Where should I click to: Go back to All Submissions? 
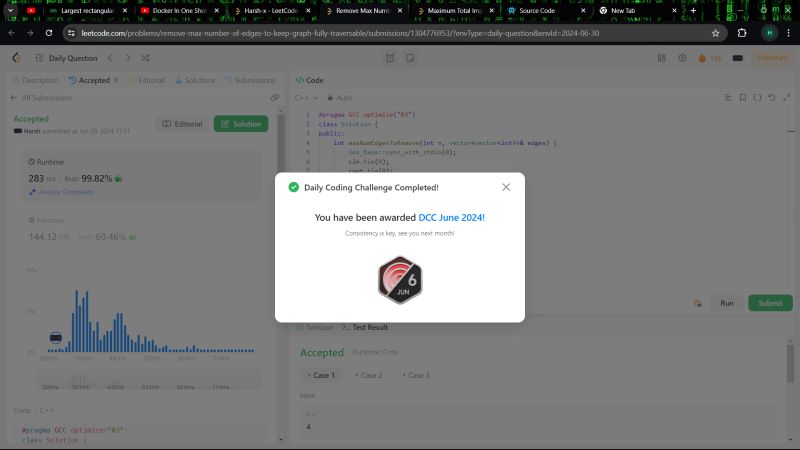click(x=41, y=98)
